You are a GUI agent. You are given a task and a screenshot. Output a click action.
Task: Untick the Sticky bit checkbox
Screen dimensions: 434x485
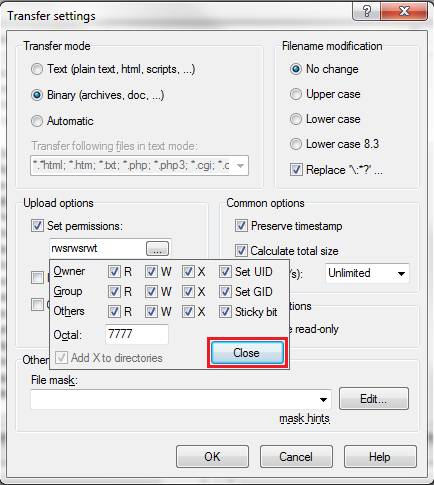[x=225, y=312]
